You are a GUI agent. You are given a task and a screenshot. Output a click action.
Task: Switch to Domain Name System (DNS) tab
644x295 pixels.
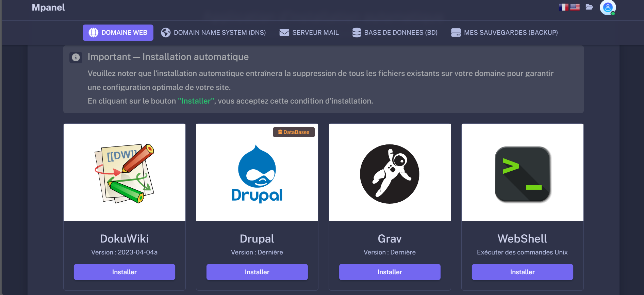coord(214,33)
